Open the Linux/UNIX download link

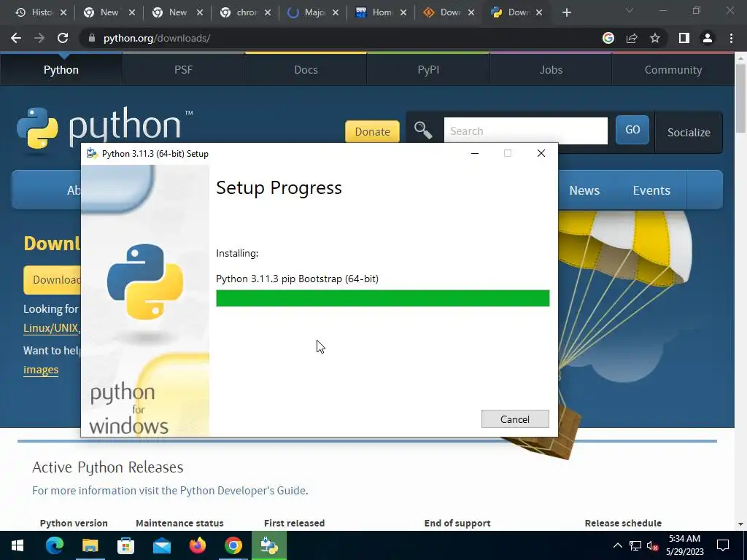click(x=51, y=328)
